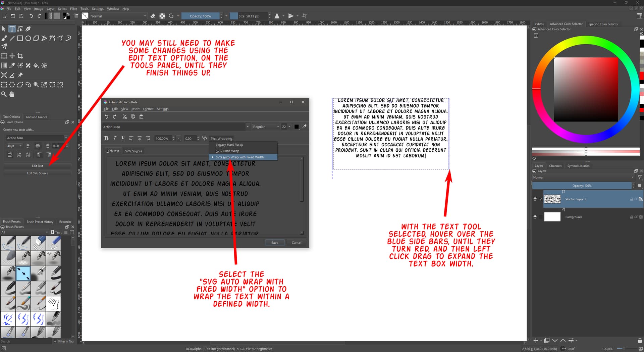Image resolution: width=644 pixels, height=352 pixels.
Task: Click the Save button in Edit Text dialog
Action: click(275, 243)
